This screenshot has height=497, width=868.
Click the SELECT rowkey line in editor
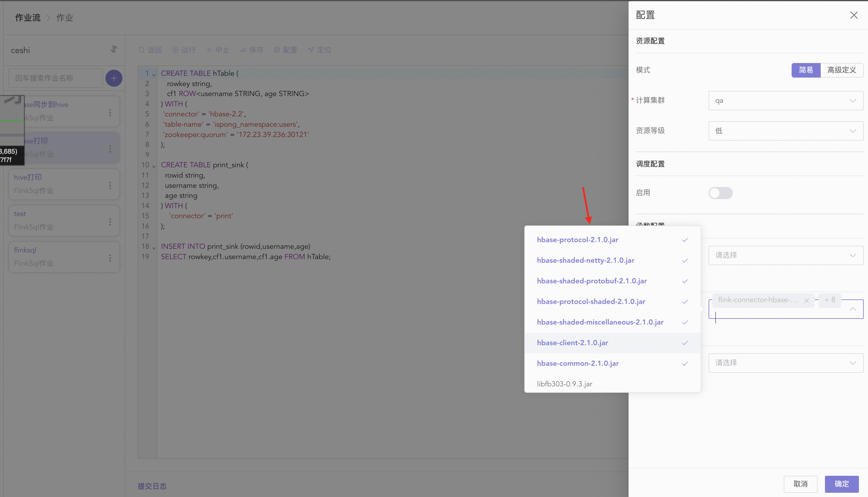246,257
